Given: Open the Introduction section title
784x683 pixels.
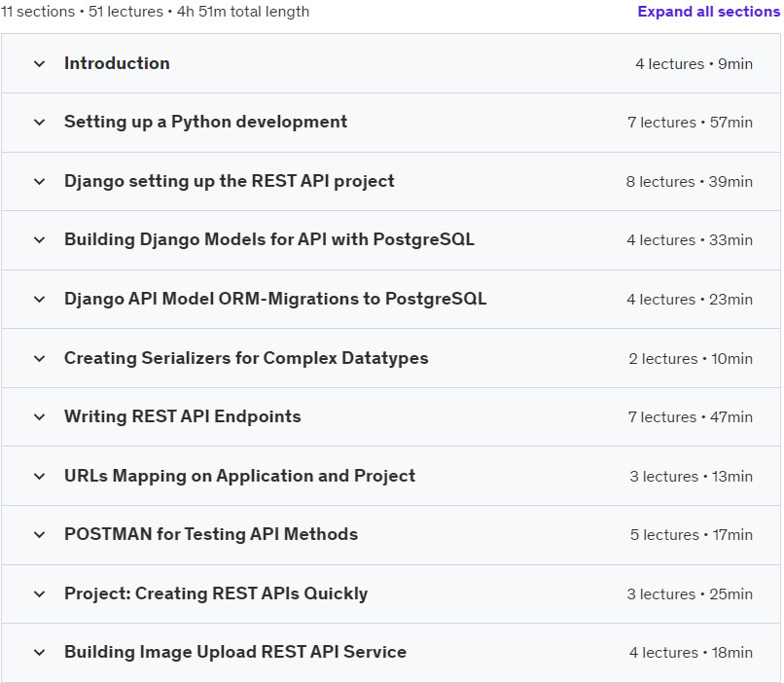Looking at the screenshot, I should (x=117, y=63).
